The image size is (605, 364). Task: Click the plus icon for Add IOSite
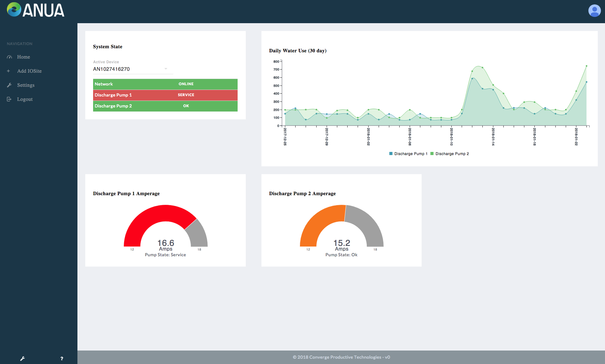(x=8, y=71)
